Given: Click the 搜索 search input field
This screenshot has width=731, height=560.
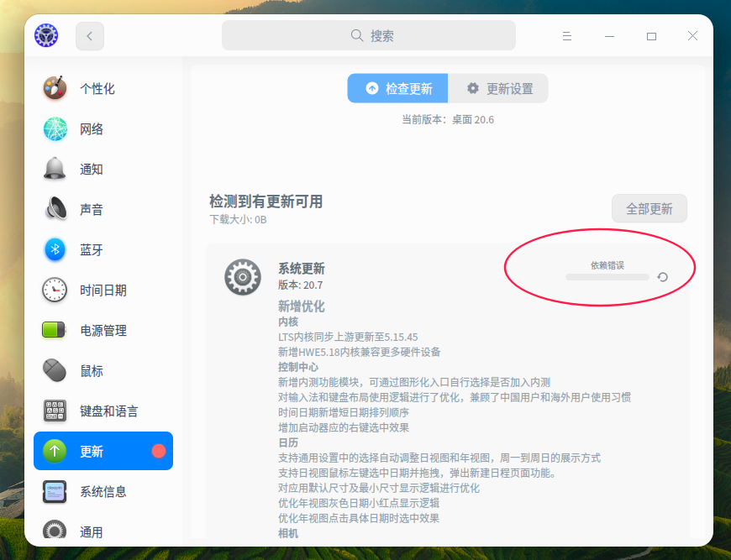Looking at the screenshot, I should point(368,35).
